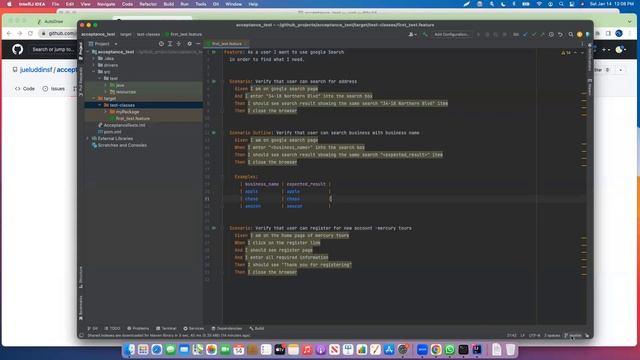
Task: Click the Git update project blue arrow
Action: [525, 35]
